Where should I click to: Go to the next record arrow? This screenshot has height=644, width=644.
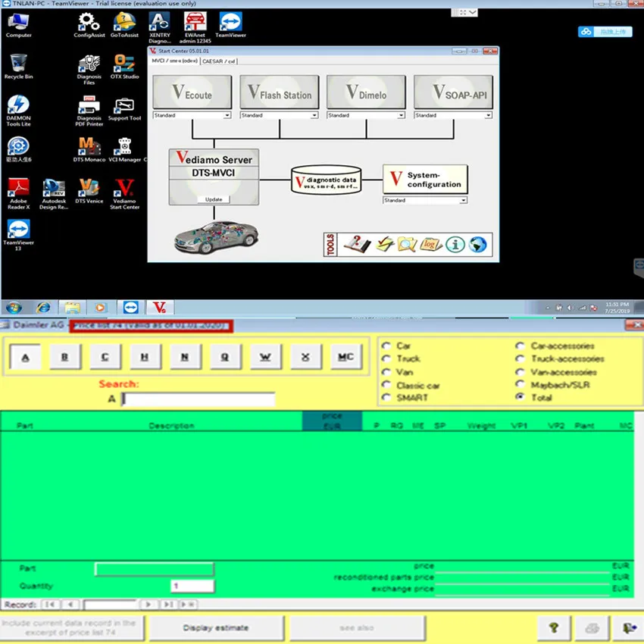click(148, 604)
